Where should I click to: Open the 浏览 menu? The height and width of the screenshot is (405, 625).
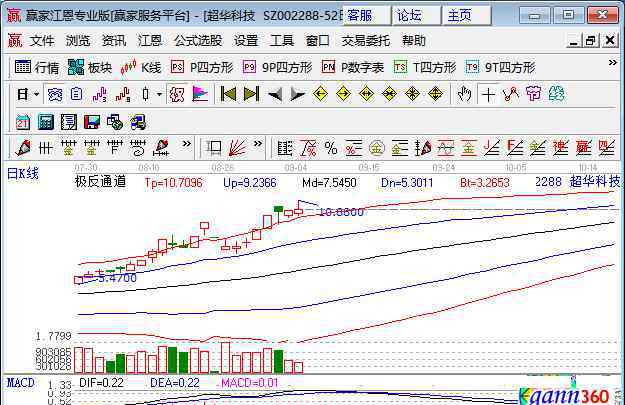click(x=78, y=41)
